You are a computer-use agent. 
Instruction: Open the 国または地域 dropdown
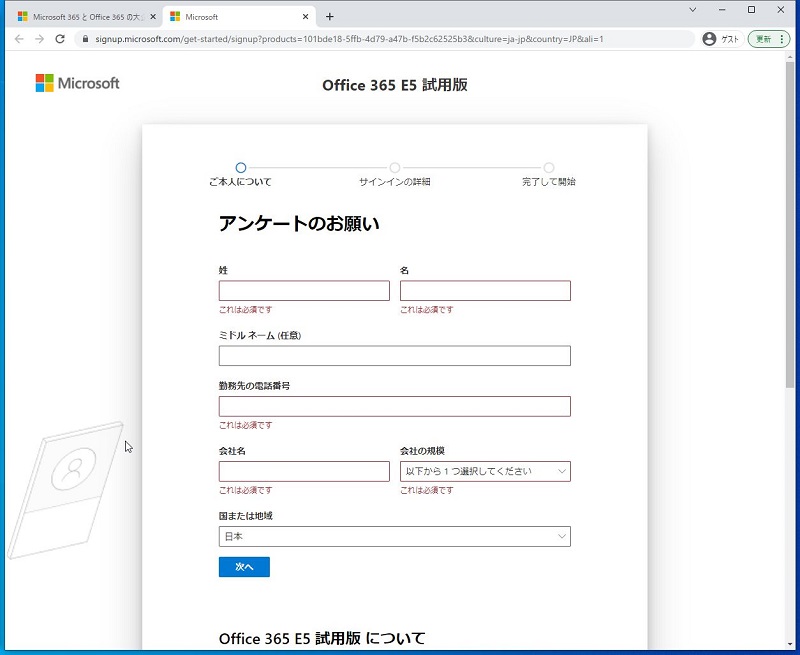point(395,537)
